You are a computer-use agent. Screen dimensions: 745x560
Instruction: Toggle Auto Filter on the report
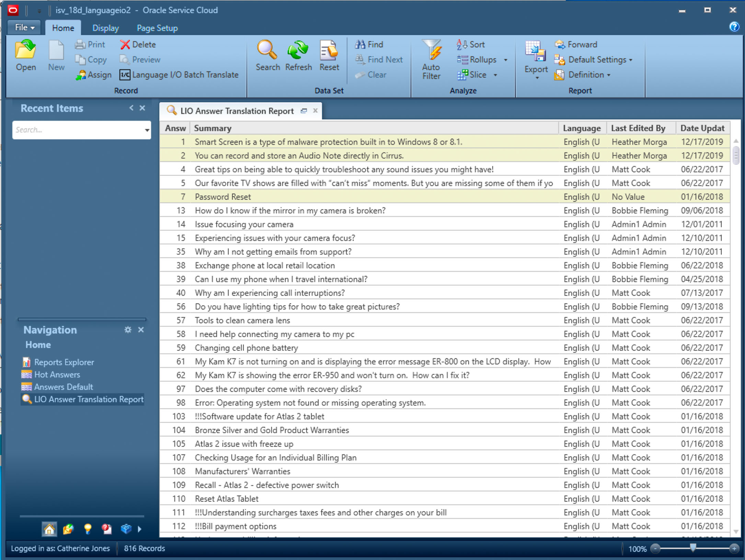tap(431, 59)
